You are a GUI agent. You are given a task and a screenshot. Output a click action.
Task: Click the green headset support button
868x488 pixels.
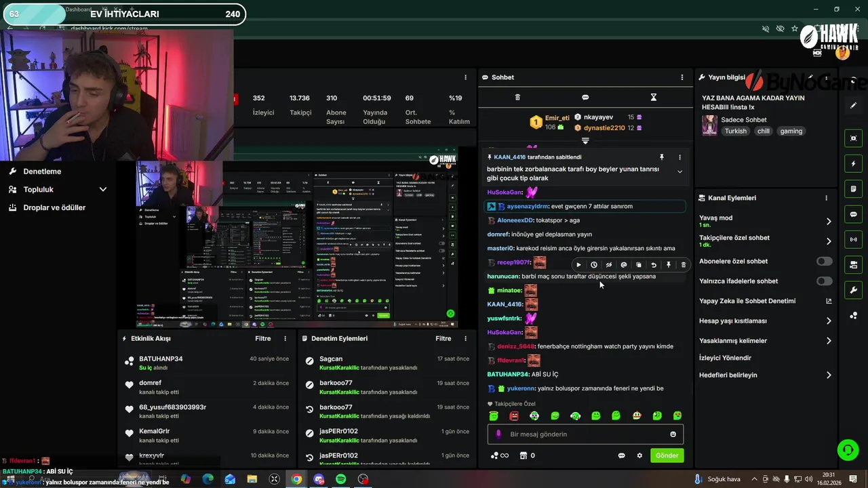(847, 449)
